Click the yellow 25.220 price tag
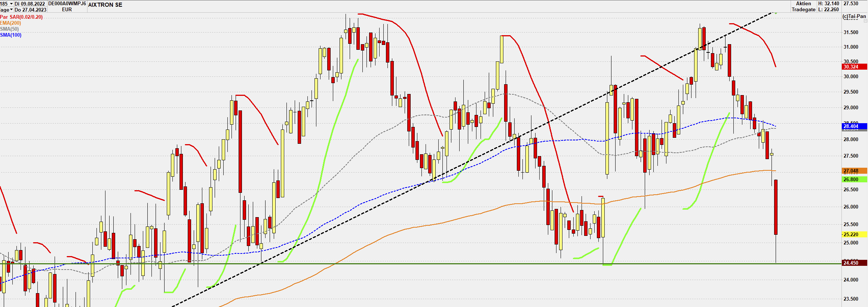 click(x=855, y=235)
